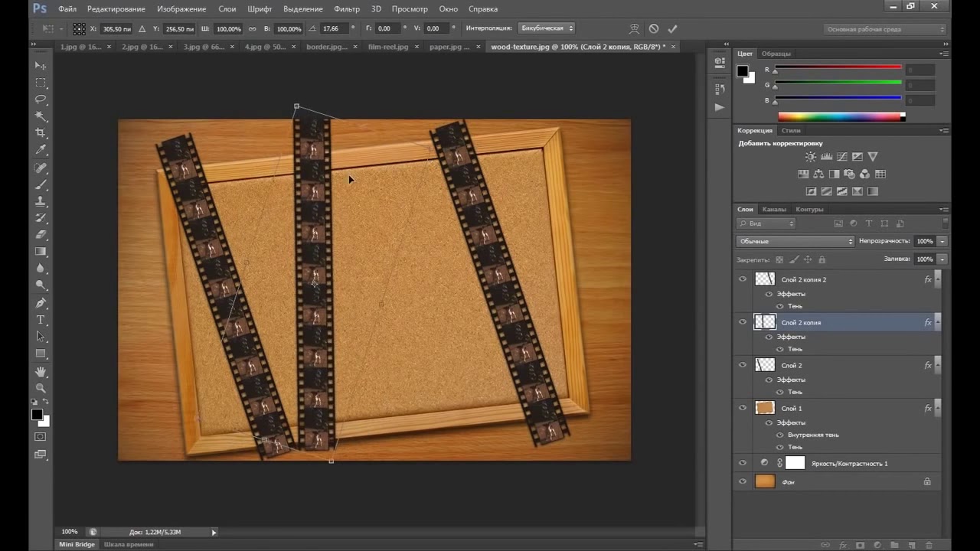Select the Gradient tool
The image size is (980, 551).
tap(41, 252)
